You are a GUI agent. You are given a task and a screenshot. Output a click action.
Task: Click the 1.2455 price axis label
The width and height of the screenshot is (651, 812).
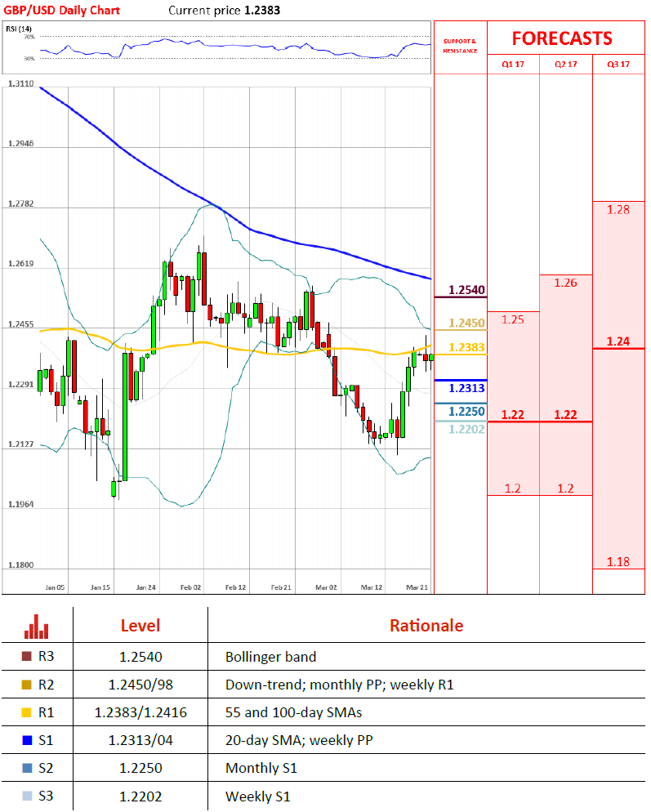pyautogui.click(x=20, y=324)
